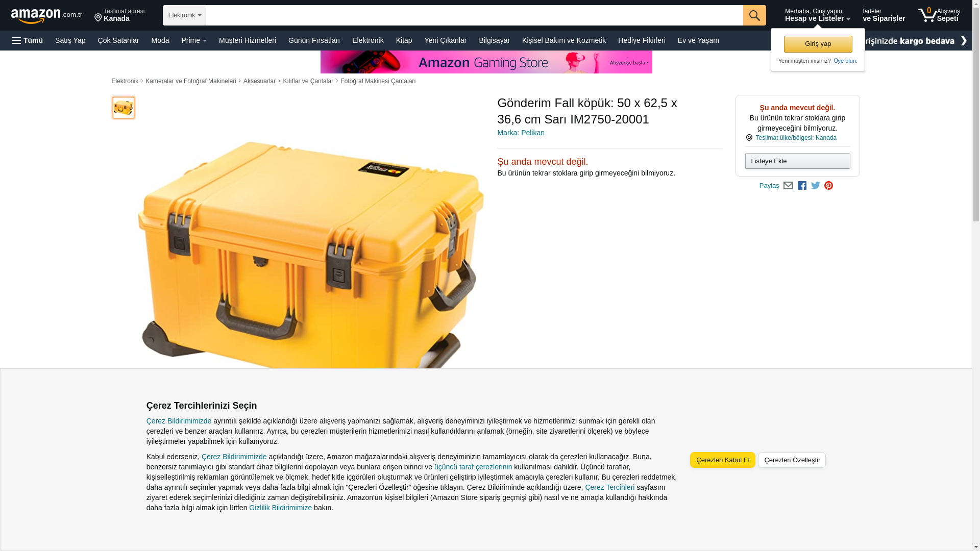The height and width of the screenshot is (551, 980).
Task: Open Hesap ve Listeler dropdown
Action: coord(817,15)
